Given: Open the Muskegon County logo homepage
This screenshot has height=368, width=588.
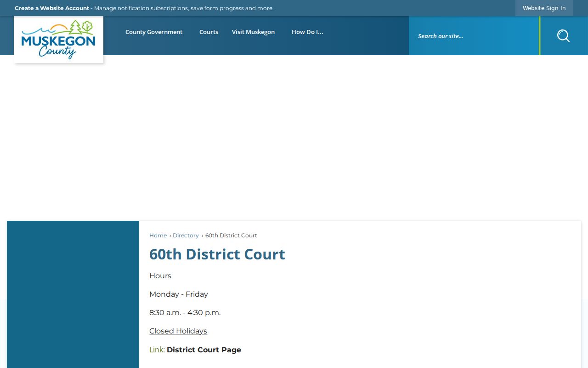Looking at the screenshot, I should (x=58, y=40).
